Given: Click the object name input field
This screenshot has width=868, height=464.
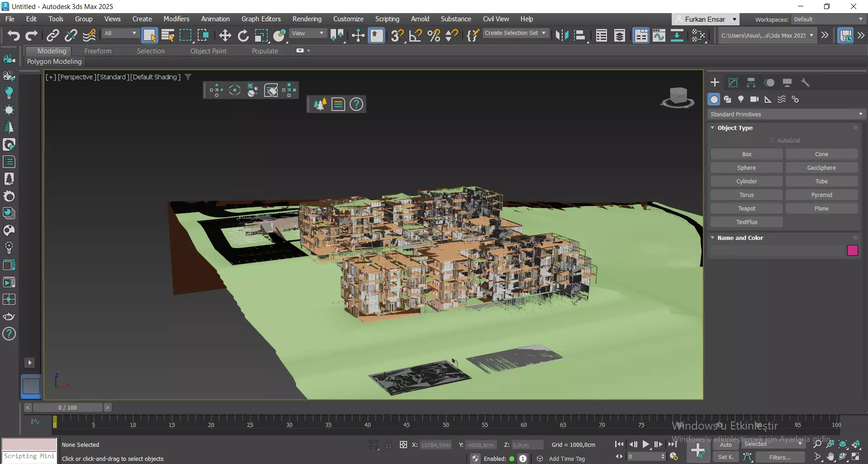Looking at the screenshot, I should pos(777,250).
